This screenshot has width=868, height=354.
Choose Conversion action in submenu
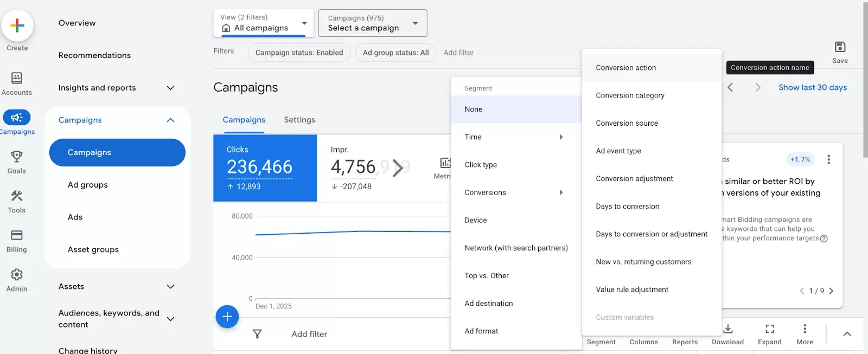point(652,68)
